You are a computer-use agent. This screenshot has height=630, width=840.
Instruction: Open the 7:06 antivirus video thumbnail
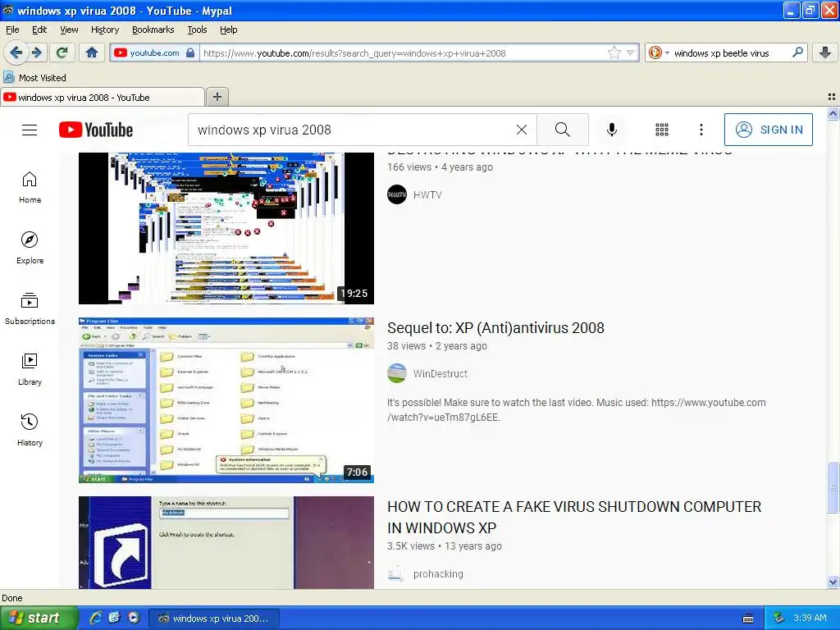point(226,400)
